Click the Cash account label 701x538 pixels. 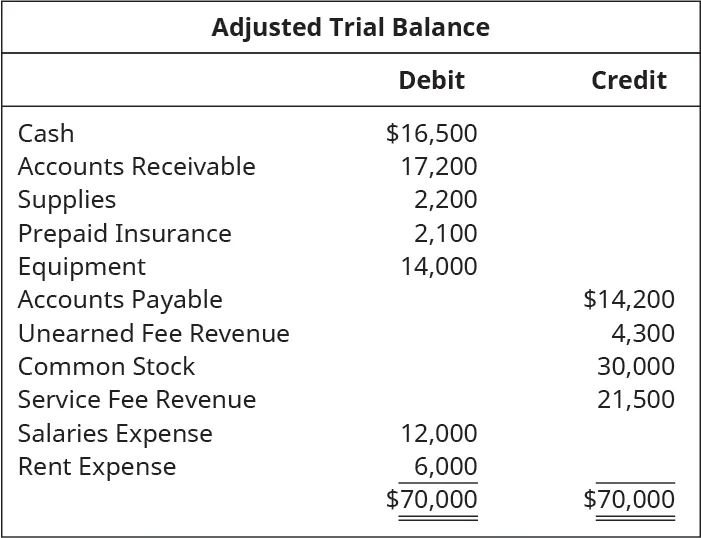[x=46, y=133]
